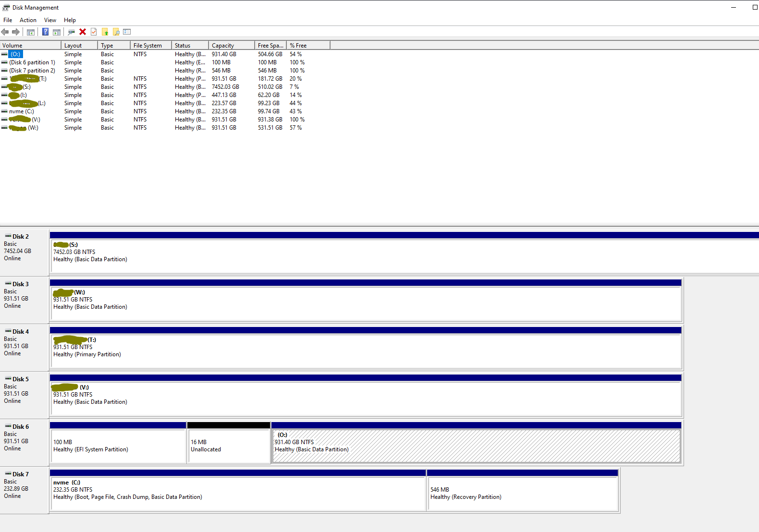Open the Help menu

pyautogui.click(x=70, y=20)
